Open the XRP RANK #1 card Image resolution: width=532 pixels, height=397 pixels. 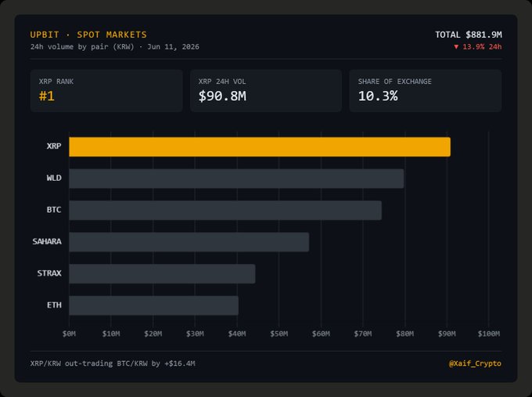[106, 91]
